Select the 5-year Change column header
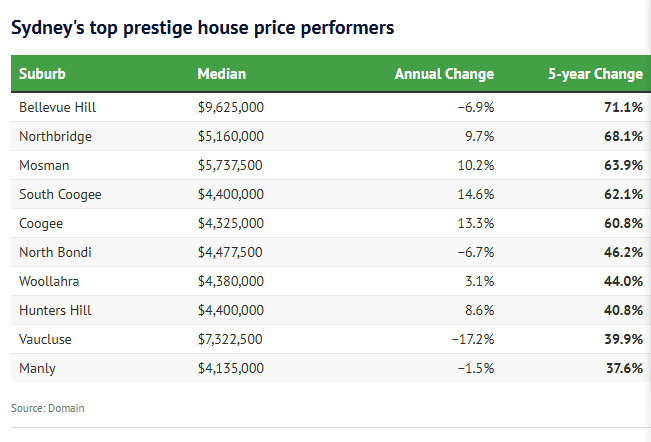651x442 pixels. coord(595,74)
